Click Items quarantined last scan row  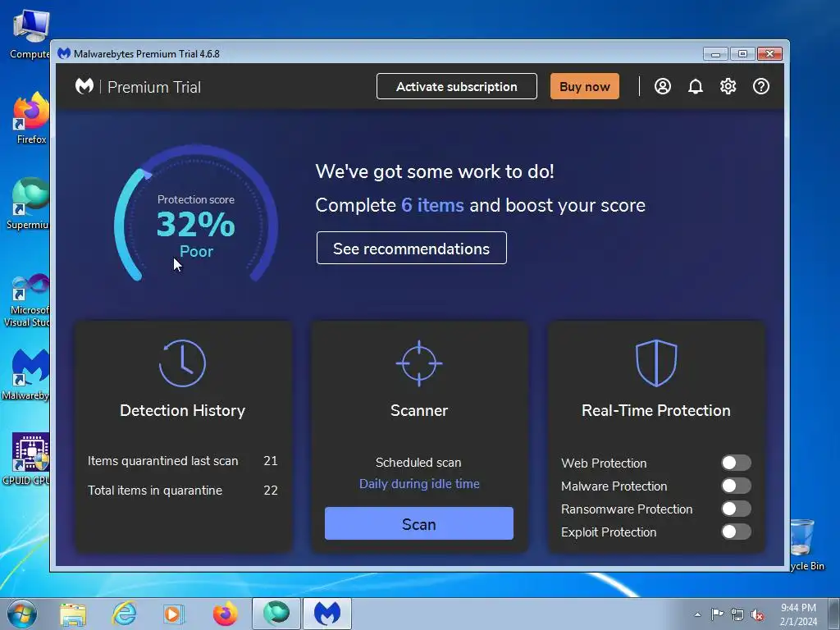coord(182,461)
